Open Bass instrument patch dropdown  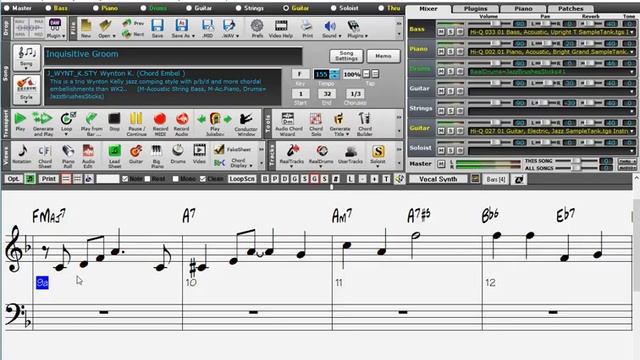pyautogui.click(x=632, y=32)
